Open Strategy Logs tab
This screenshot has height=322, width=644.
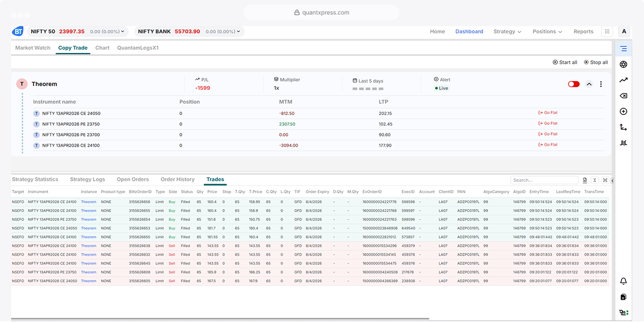pos(88,179)
